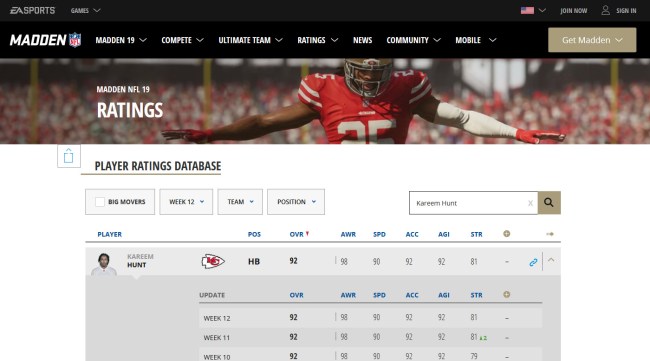Click the plus icon in the Update table header

click(507, 295)
